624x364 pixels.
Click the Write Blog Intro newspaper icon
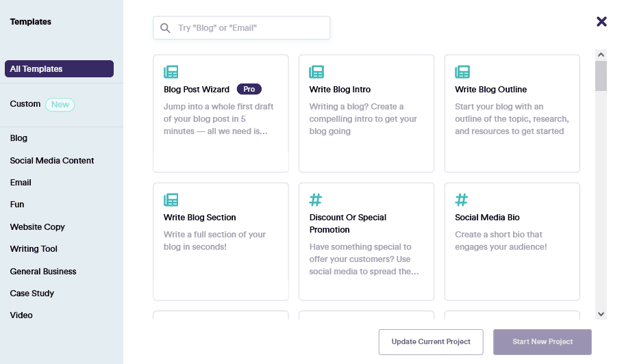(x=316, y=72)
